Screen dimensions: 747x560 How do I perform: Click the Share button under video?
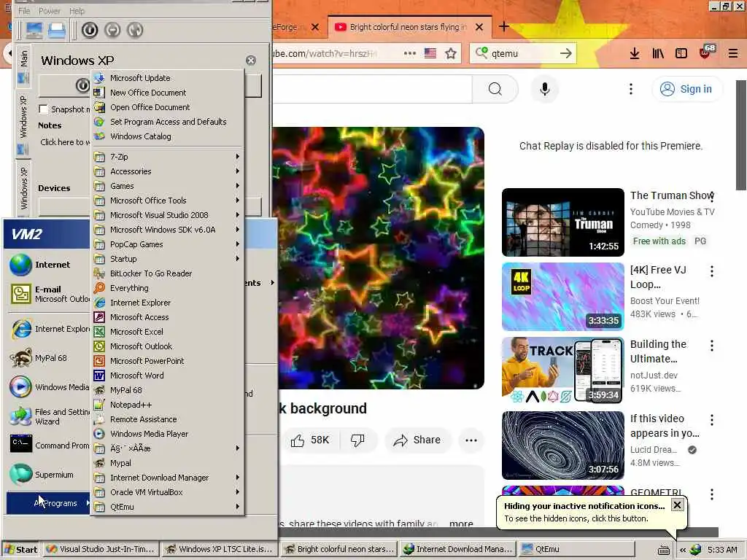(x=417, y=440)
